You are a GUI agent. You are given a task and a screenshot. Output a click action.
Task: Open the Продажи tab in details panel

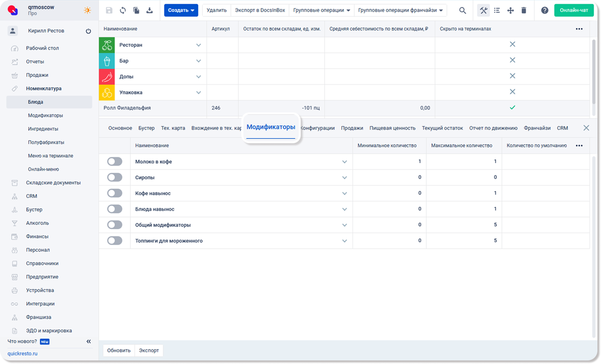tap(352, 128)
